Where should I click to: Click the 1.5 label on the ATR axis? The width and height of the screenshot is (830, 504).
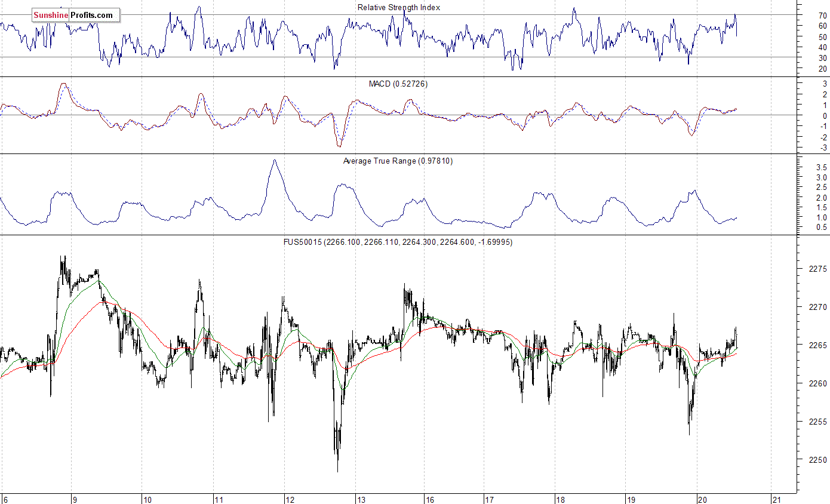[x=821, y=208]
